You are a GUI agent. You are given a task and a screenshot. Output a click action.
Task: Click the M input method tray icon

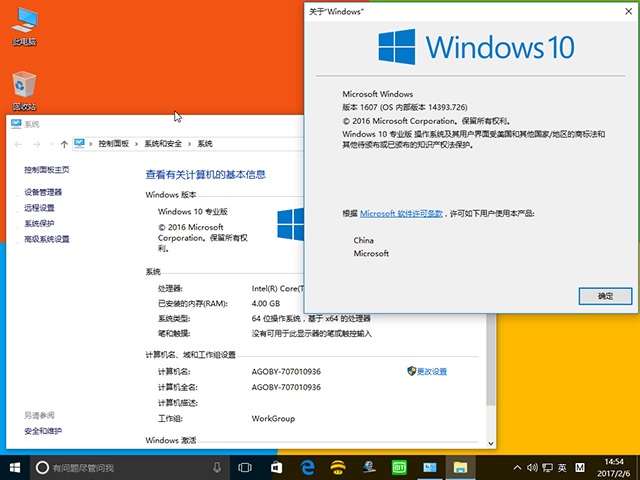[580, 468]
